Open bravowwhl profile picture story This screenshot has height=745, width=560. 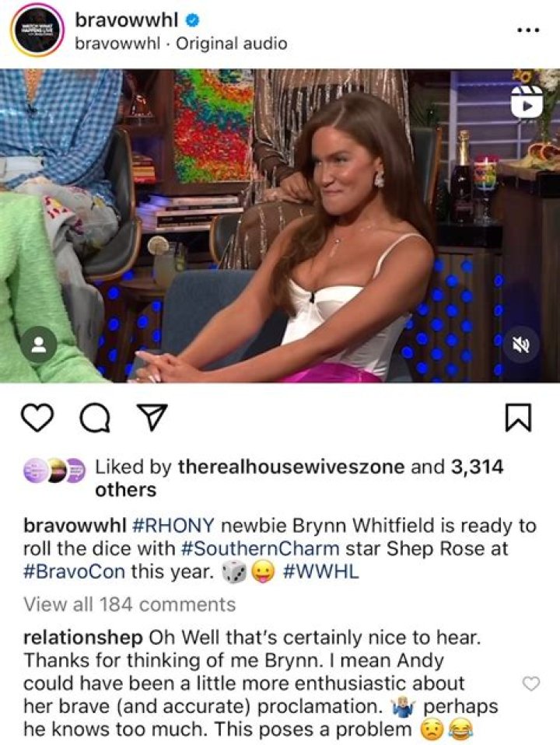(37, 30)
